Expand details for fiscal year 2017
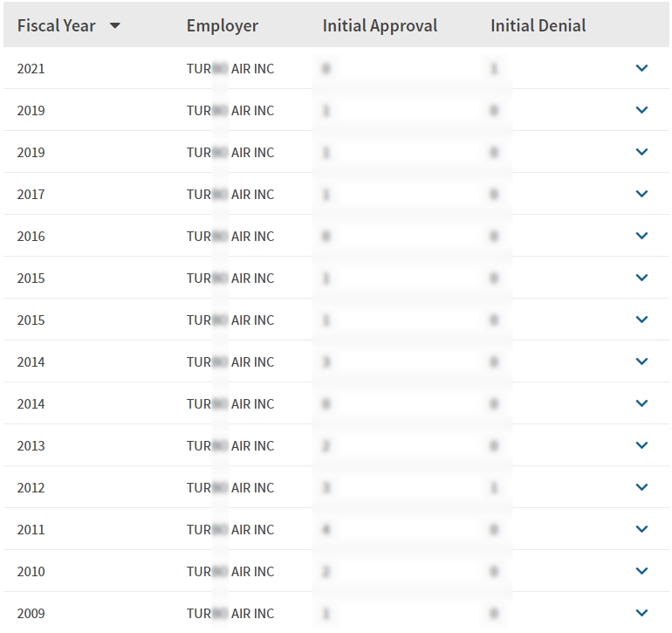The height and width of the screenshot is (633, 672). coord(641,194)
